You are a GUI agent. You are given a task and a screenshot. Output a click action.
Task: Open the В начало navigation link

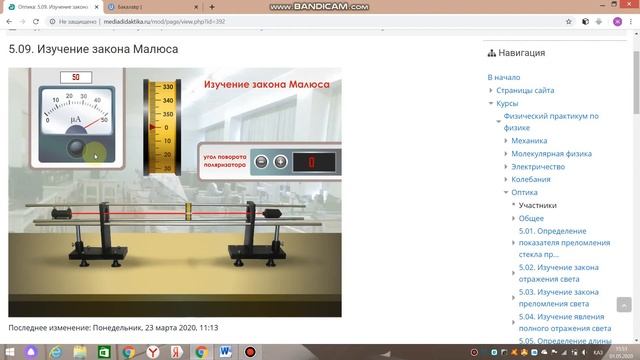[504, 77]
